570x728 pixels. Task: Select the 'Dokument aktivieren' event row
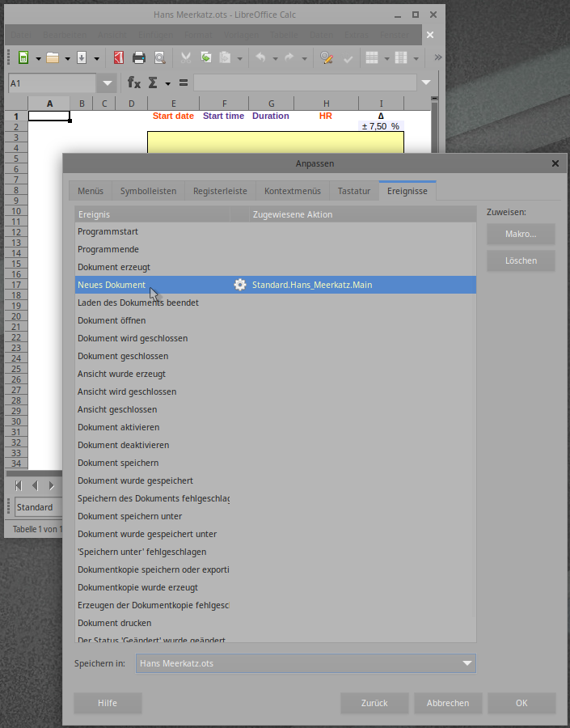276,427
